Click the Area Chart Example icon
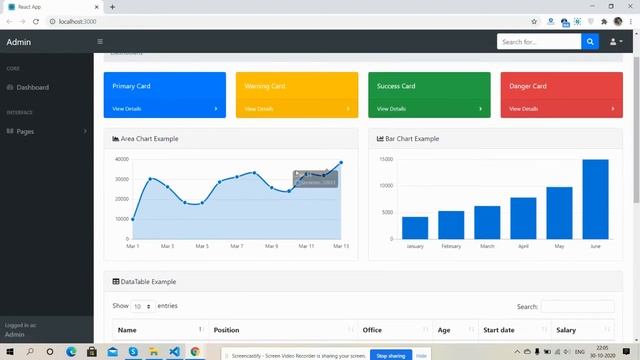This screenshot has height=360, width=640. (116, 139)
